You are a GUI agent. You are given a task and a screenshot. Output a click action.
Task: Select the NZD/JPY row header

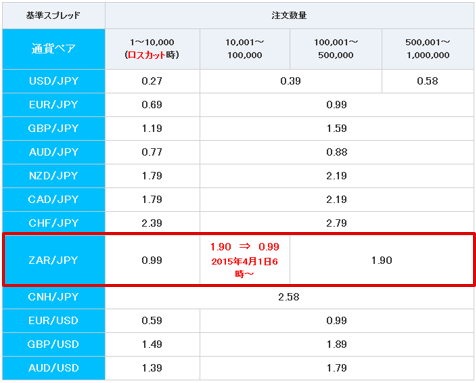click(x=54, y=176)
